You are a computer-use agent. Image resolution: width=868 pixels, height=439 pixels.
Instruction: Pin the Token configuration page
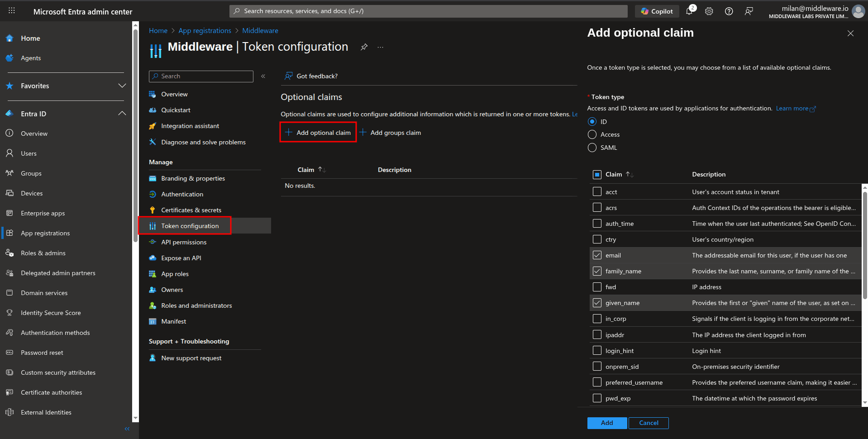(x=364, y=47)
